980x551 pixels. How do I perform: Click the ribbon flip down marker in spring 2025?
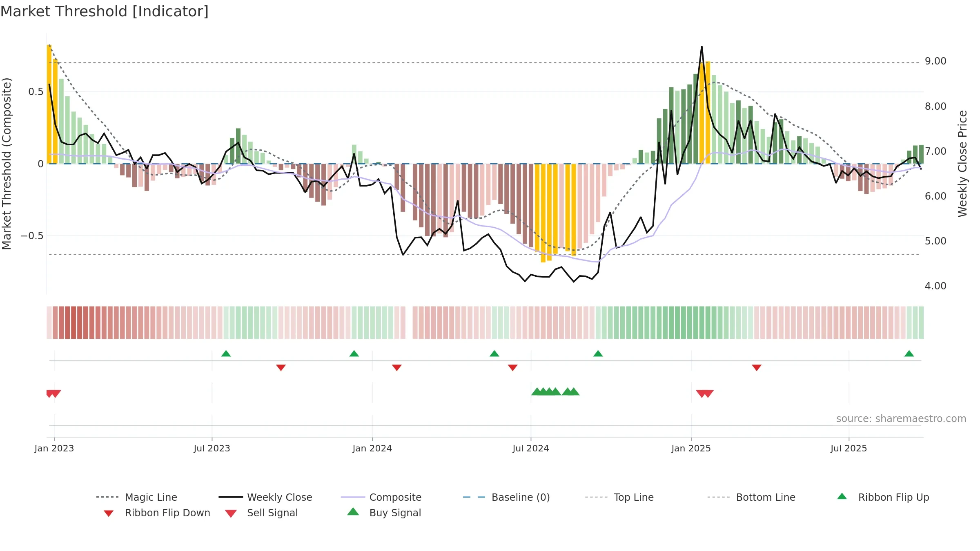(x=757, y=368)
